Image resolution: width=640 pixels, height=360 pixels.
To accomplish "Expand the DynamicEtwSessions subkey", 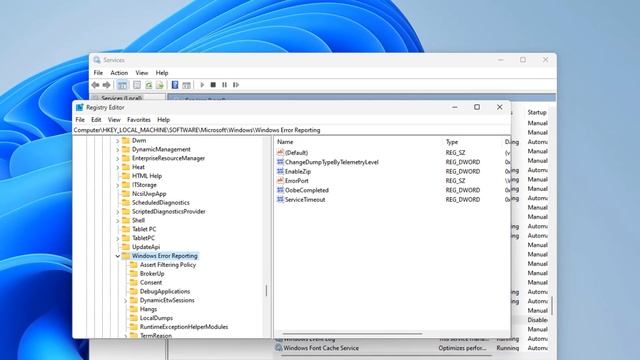I will tap(125, 300).
